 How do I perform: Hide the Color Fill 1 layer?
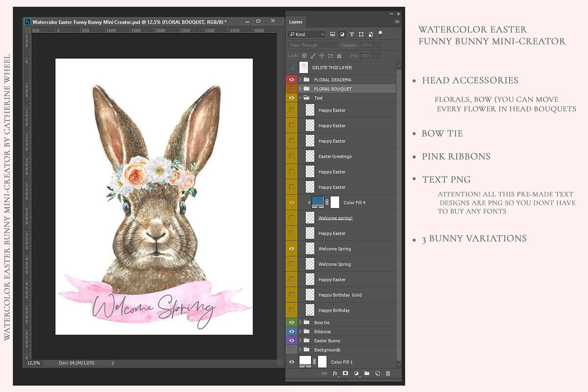coord(292,362)
